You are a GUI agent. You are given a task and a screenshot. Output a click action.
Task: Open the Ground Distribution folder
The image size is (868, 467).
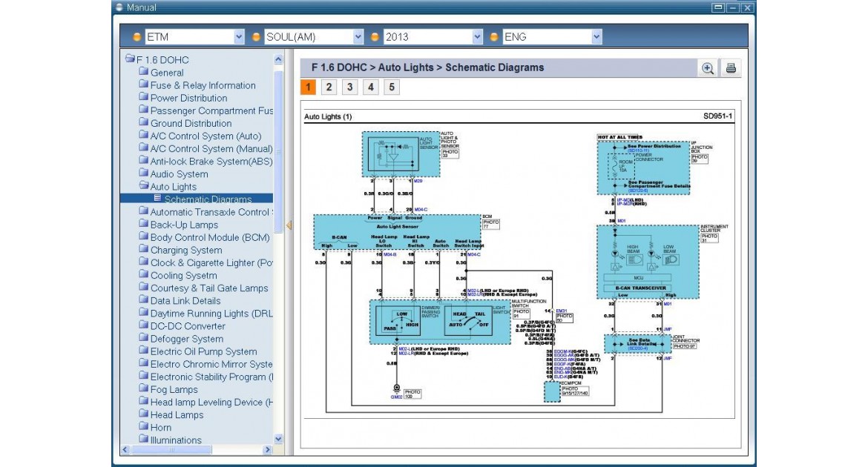point(185,123)
